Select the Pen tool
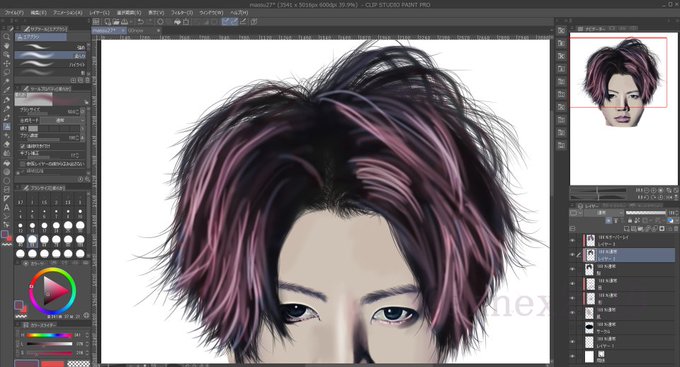 [x=7, y=100]
